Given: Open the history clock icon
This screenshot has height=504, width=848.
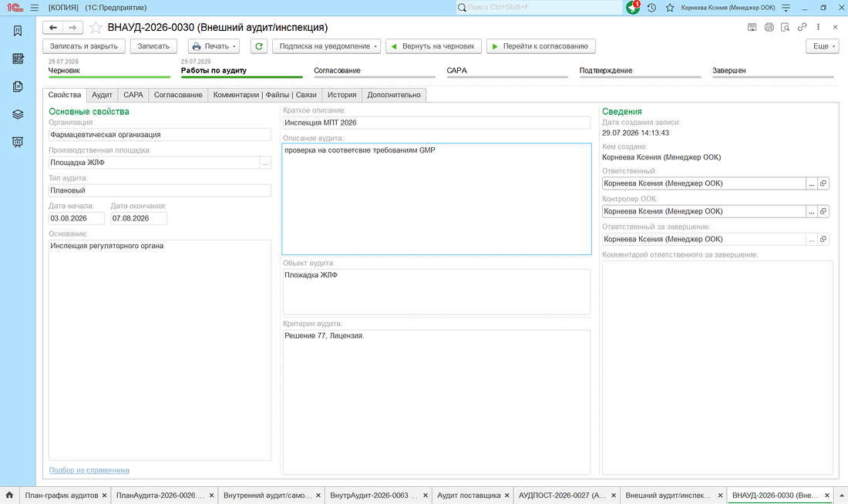Looking at the screenshot, I should [x=651, y=8].
